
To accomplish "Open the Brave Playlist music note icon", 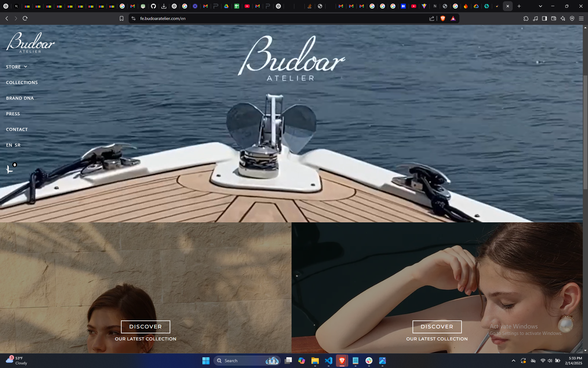I will 535,18.
